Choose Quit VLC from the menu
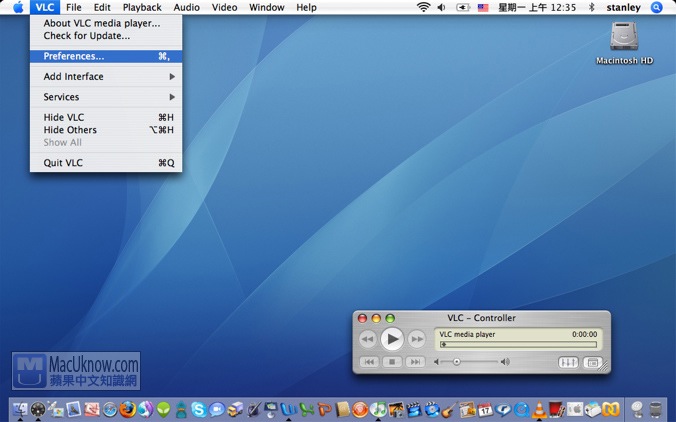 coord(106,163)
